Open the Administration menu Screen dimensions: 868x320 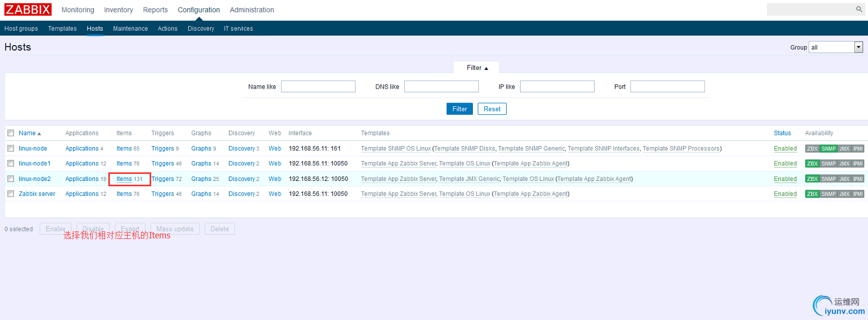252,10
